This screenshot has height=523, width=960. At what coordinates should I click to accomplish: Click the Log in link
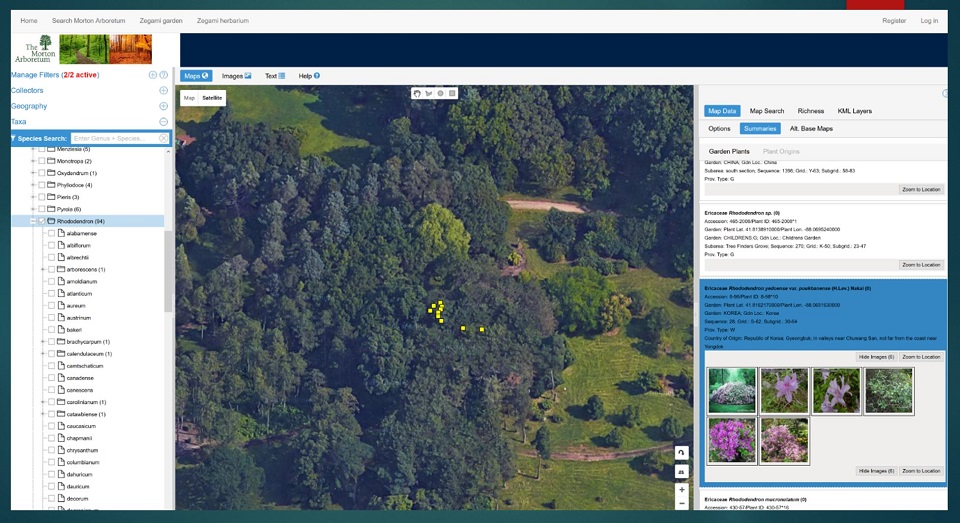[x=929, y=21]
